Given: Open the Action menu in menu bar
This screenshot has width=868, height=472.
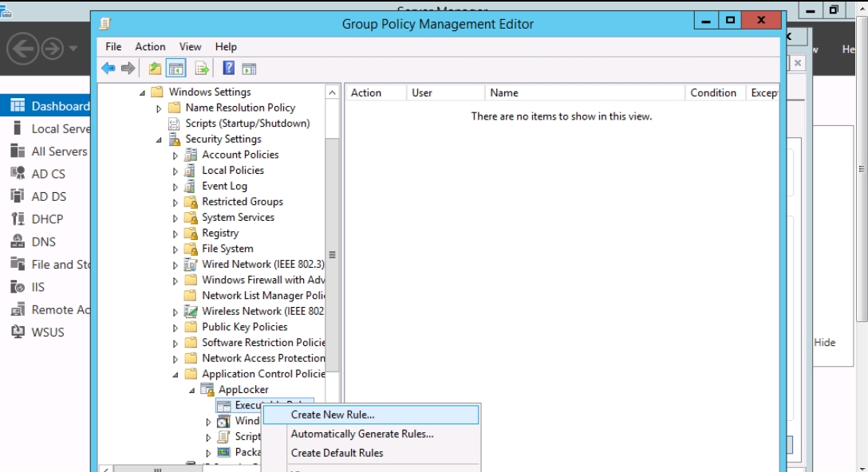Looking at the screenshot, I should [150, 47].
